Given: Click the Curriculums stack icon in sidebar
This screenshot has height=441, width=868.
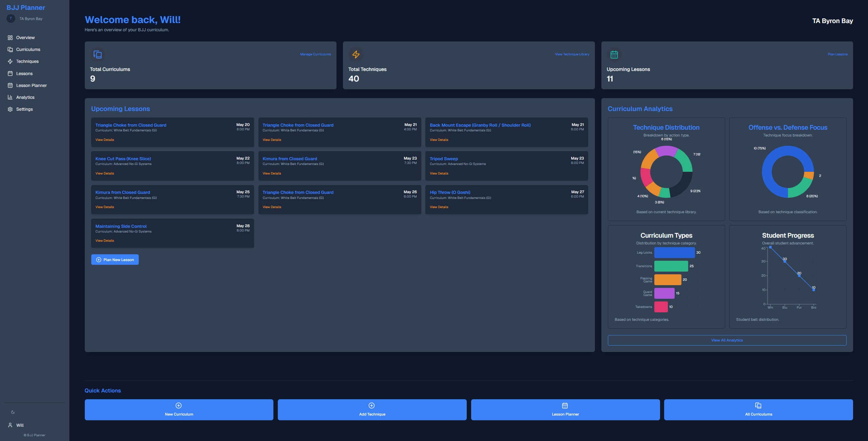Looking at the screenshot, I should tap(10, 50).
